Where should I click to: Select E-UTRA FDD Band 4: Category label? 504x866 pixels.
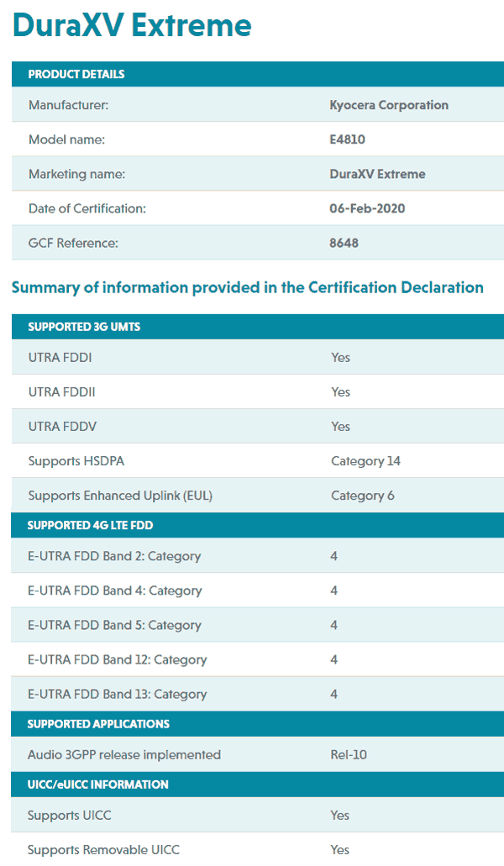[115, 591]
